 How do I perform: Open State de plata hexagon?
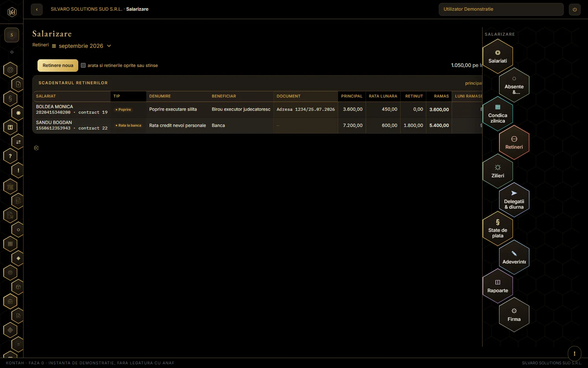click(498, 229)
